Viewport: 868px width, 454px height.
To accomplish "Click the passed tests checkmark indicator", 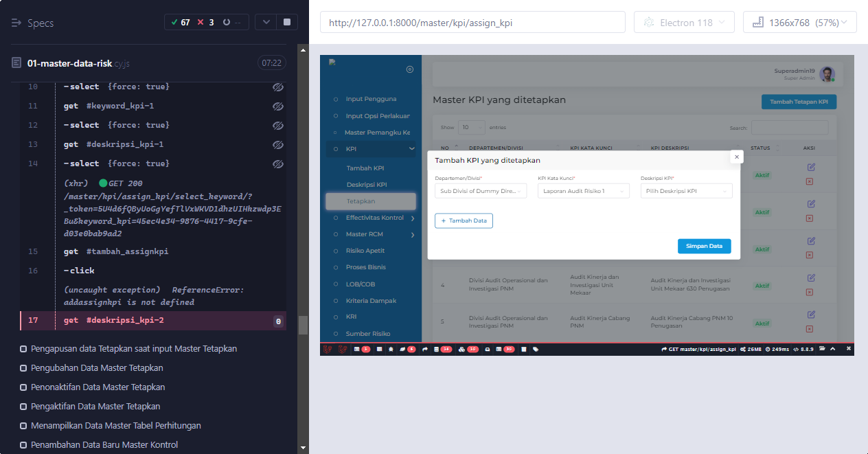I will [x=174, y=22].
